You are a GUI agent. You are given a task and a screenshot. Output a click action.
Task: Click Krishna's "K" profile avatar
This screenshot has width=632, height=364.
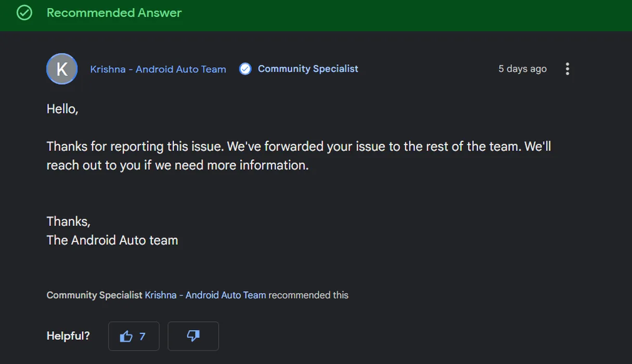tap(62, 69)
